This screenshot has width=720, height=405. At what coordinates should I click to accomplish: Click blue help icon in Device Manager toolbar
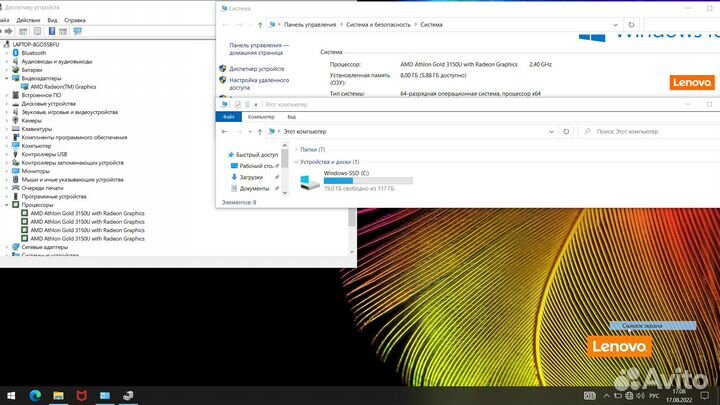51,31
